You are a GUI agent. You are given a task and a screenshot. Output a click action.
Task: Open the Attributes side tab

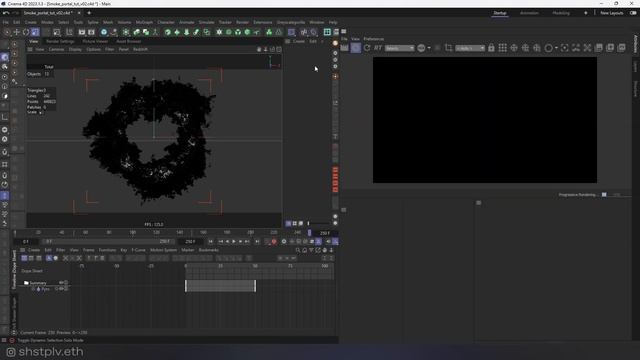click(636, 44)
